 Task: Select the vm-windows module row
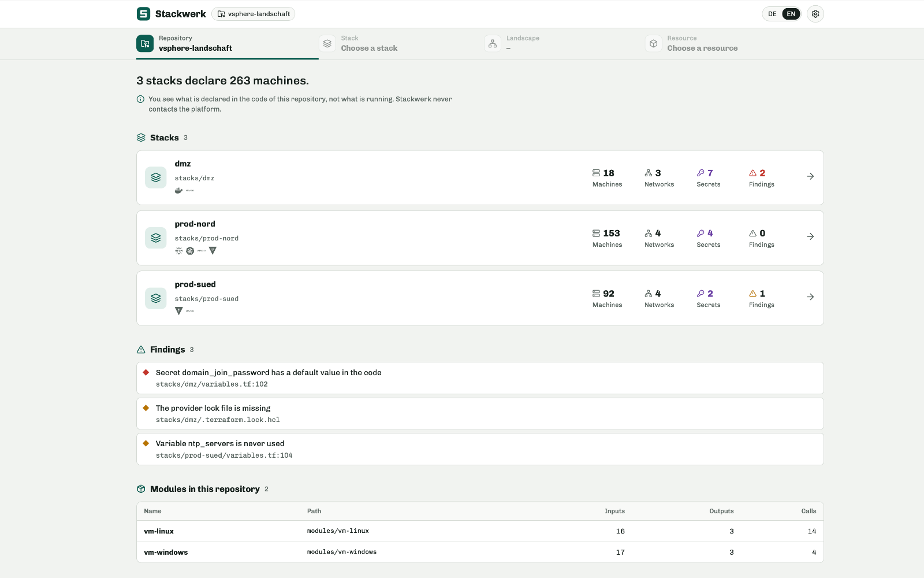pos(480,552)
